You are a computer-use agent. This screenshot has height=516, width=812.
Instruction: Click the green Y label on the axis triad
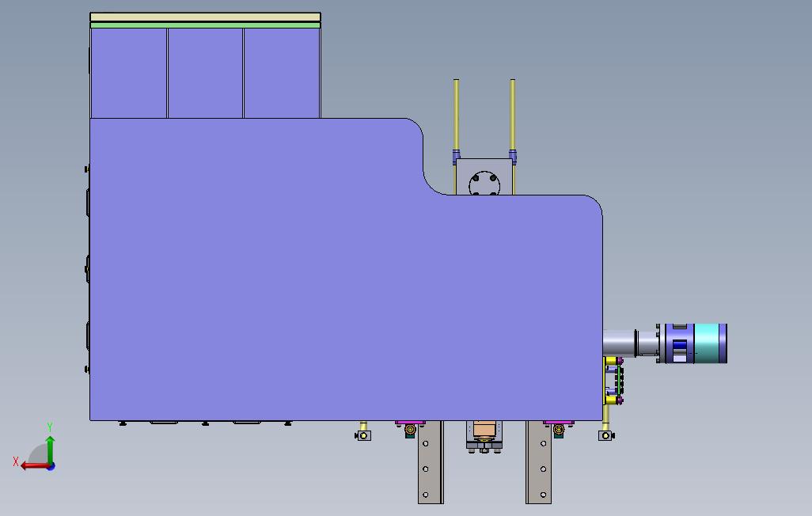[x=50, y=427]
